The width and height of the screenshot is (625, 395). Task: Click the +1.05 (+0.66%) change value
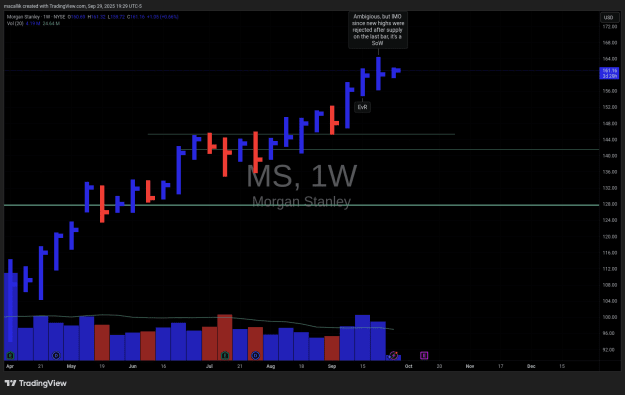pos(162,17)
